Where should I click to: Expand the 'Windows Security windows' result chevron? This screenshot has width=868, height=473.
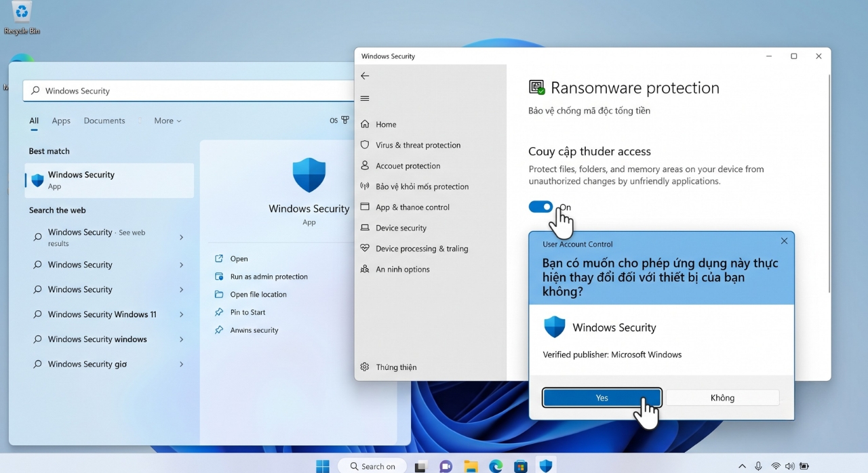tap(181, 340)
